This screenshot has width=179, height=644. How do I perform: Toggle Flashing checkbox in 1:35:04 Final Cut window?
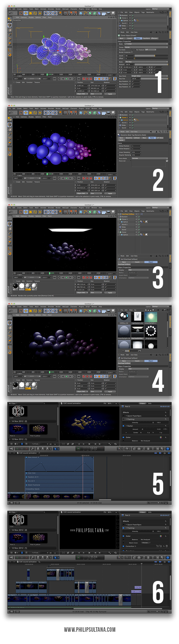[x=123, y=528]
